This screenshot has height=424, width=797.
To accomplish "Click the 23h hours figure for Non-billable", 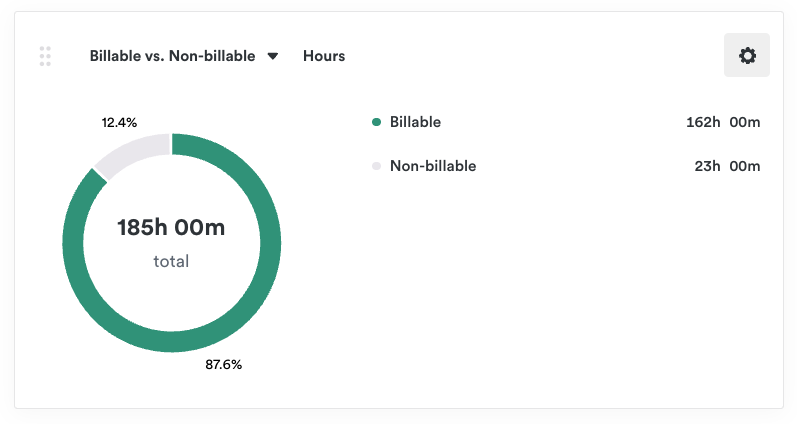I will pos(707,166).
